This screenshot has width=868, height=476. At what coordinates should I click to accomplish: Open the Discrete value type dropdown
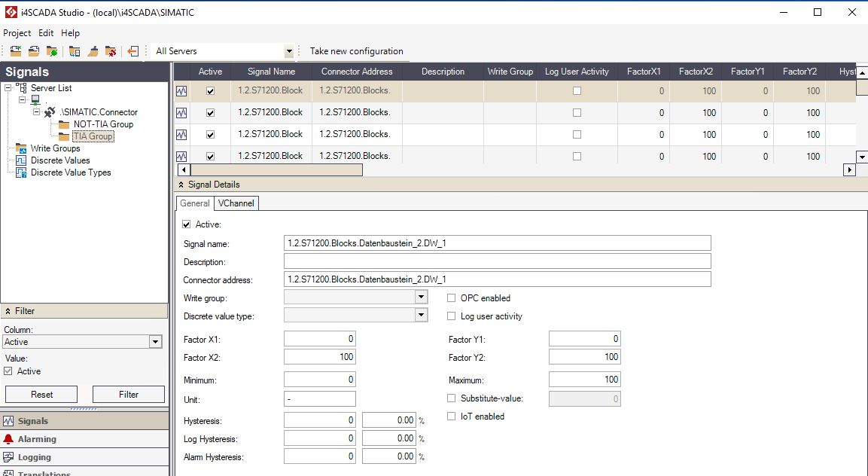pyautogui.click(x=422, y=316)
